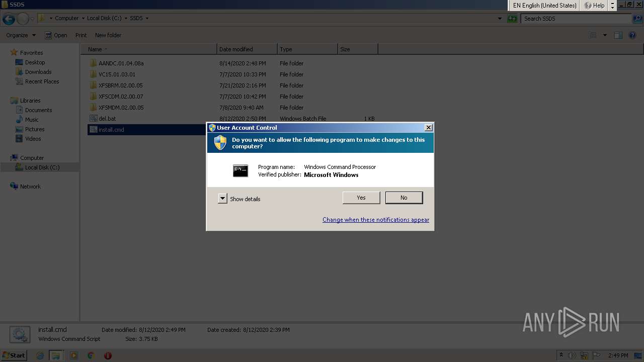Click Print on the Explorer toolbar
The image size is (644, 362).
point(81,35)
